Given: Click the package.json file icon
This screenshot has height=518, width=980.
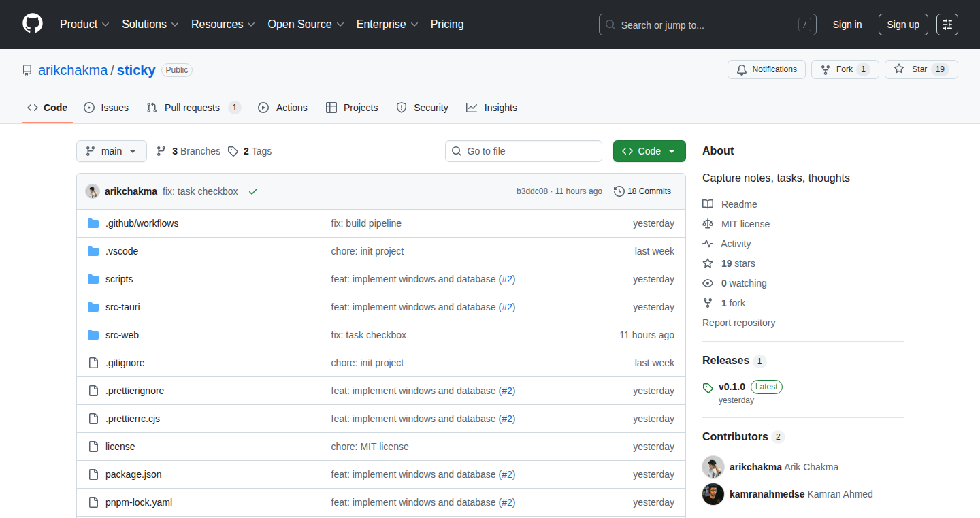Looking at the screenshot, I should tap(93, 474).
